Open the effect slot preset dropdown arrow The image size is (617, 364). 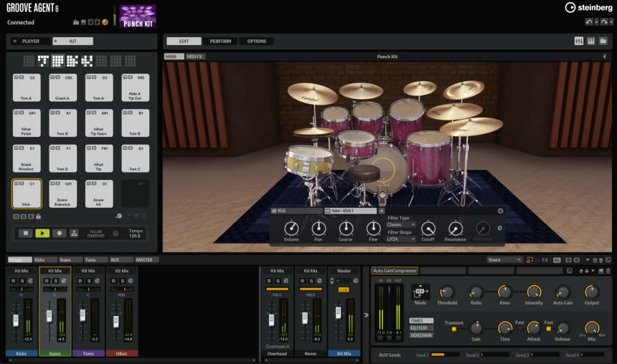[x=593, y=271]
